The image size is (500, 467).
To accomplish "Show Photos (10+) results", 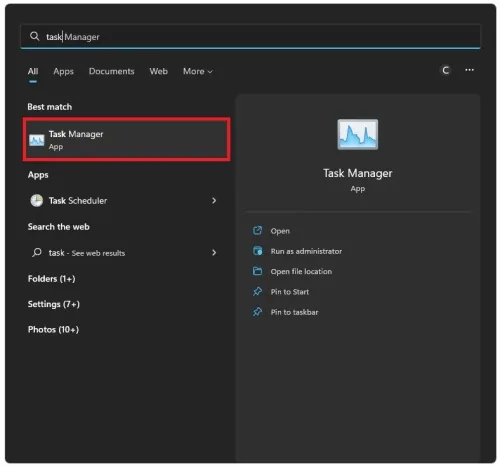I will click(53, 329).
